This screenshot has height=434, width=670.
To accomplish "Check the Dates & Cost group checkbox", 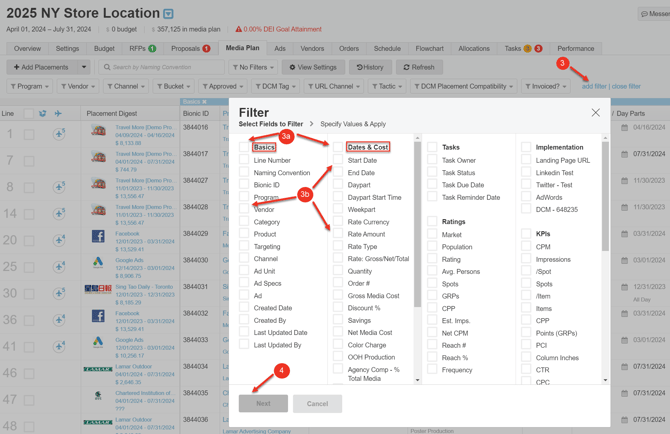I will pos(338,147).
